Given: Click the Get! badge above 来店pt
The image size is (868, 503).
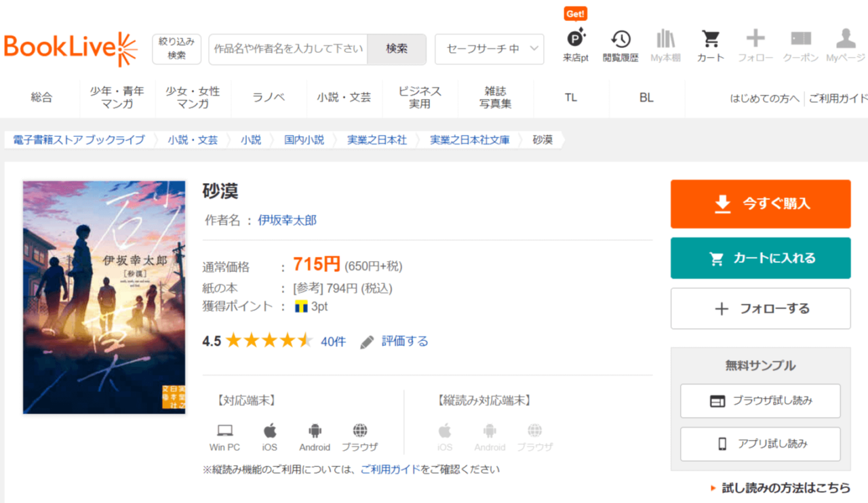Looking at the screenshot, I should click(x=576, y=14).
